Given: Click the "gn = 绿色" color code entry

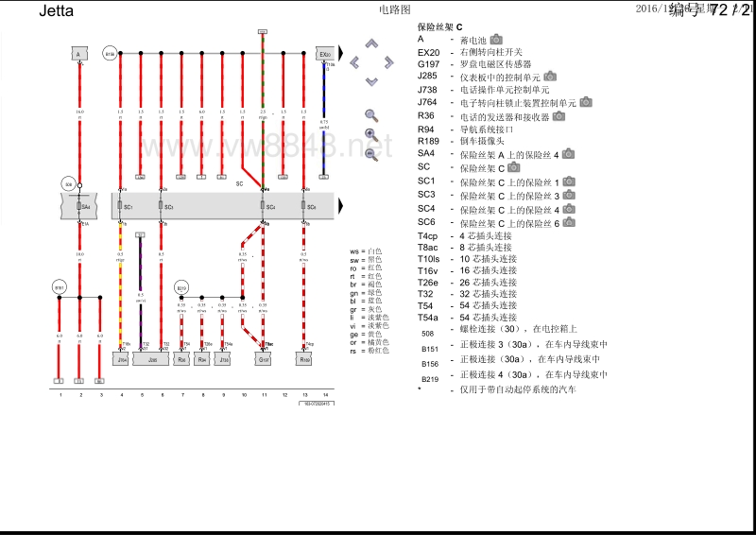Looking at the screenshot, I should click(x=366, y=292).
